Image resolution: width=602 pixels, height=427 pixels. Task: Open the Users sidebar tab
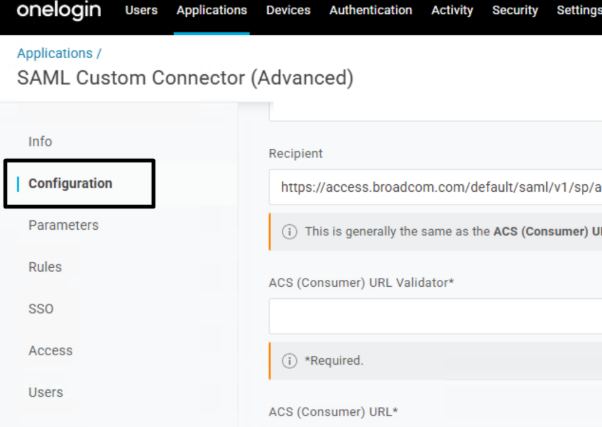tap(45, 393)
